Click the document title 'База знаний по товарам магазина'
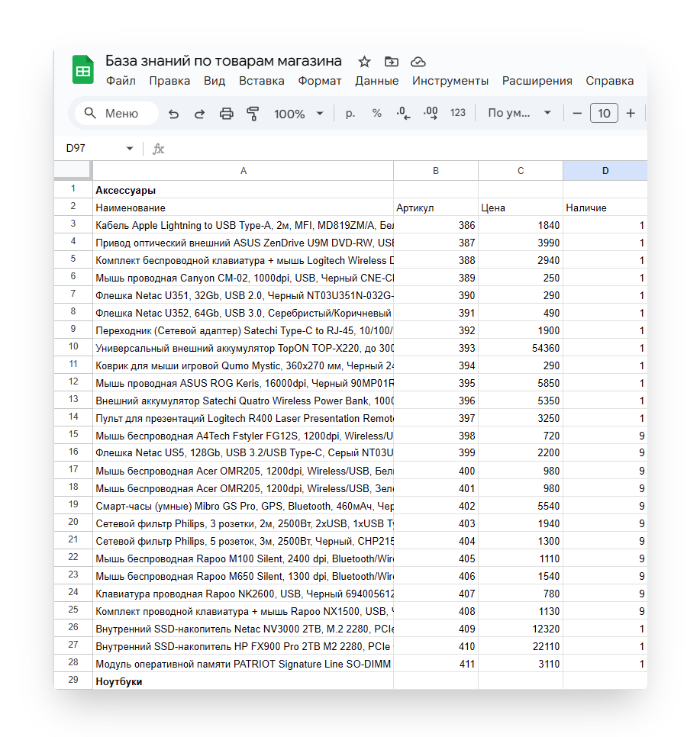Image resolution: width=700 pixels, height=737 pixels. point(224,61)
